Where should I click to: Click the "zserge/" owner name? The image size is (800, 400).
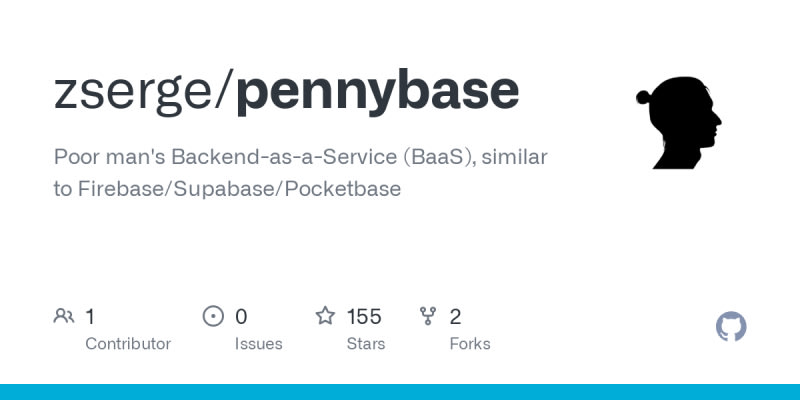coord(143,92)
